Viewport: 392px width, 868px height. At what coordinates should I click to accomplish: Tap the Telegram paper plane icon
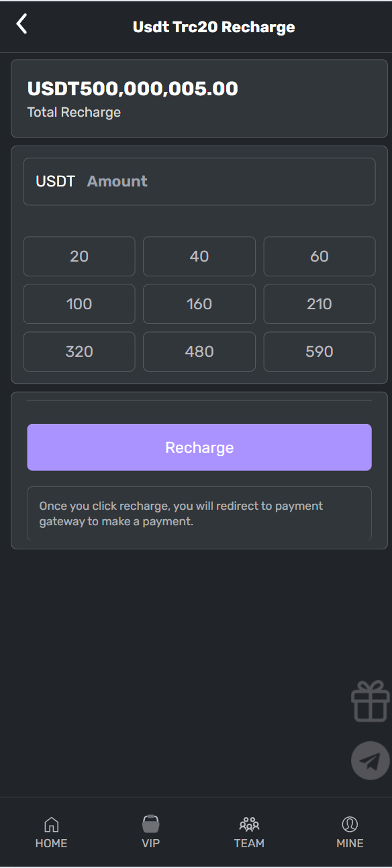[371, 760]
